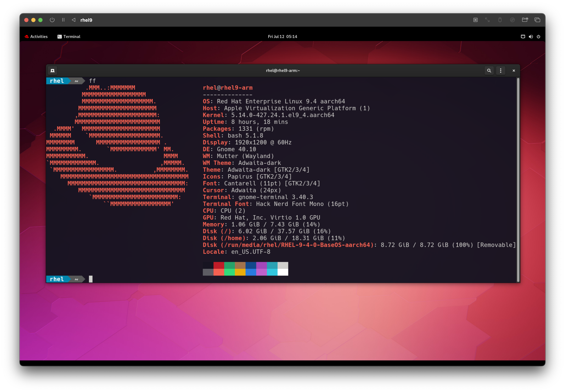Screen dimensions: 565x392
Task: Click the Terminal Font: Hack Nerd Font line
Action: pos(276,204)
